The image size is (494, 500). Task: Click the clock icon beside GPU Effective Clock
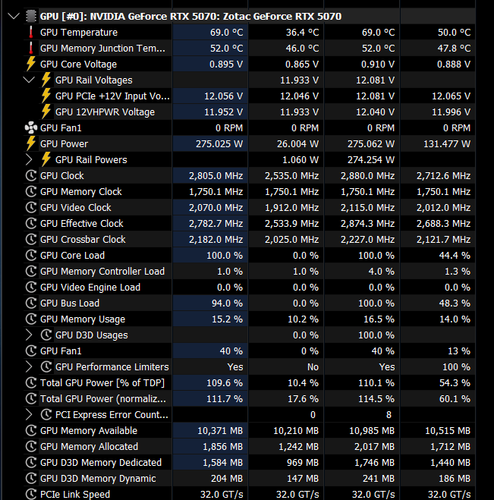(31, 223)
